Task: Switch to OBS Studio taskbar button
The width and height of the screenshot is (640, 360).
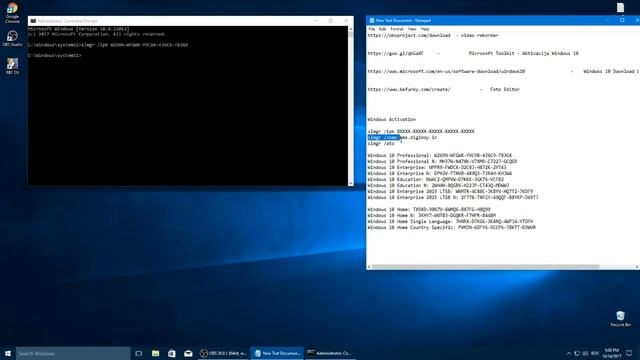Action: tap(224, 353)
